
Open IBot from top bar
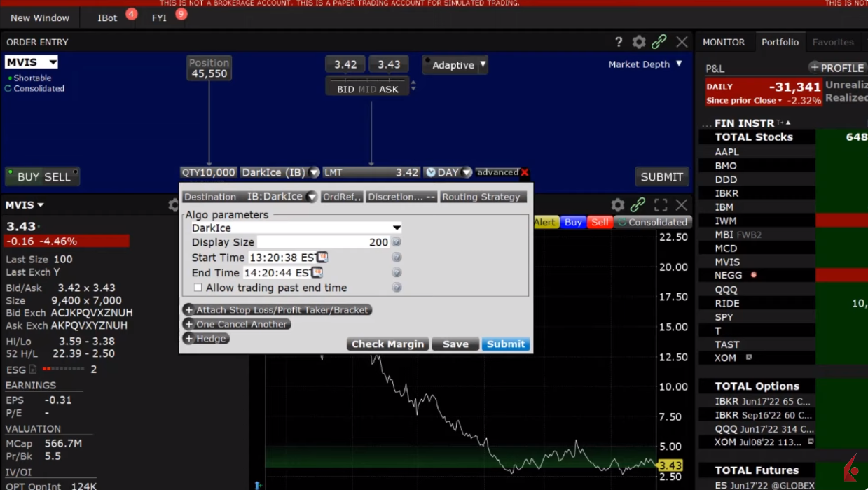(x=107, y=17)
